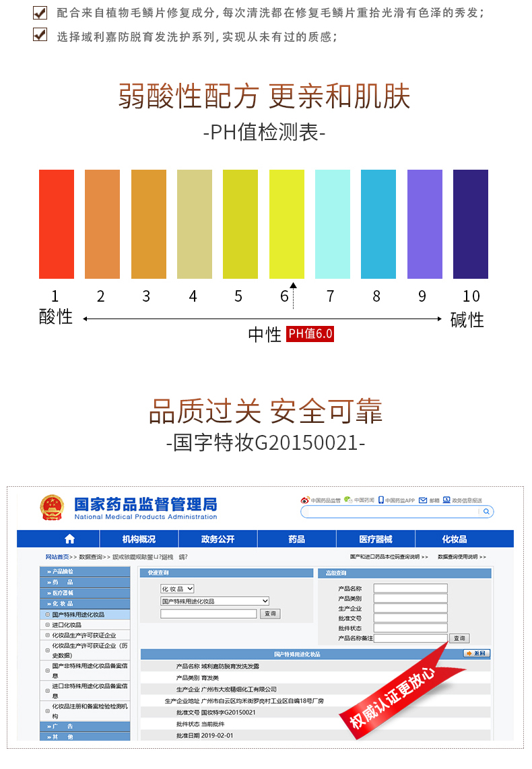
Task: Click the 产品名称备注 input field
Action: tap(410, 638)
